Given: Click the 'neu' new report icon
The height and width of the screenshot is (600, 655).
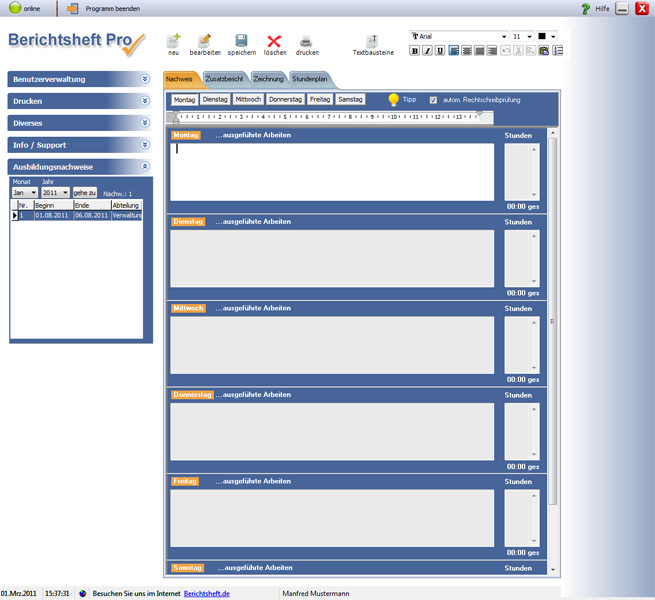Looking at the screenshot, I should tap(173, 41).
